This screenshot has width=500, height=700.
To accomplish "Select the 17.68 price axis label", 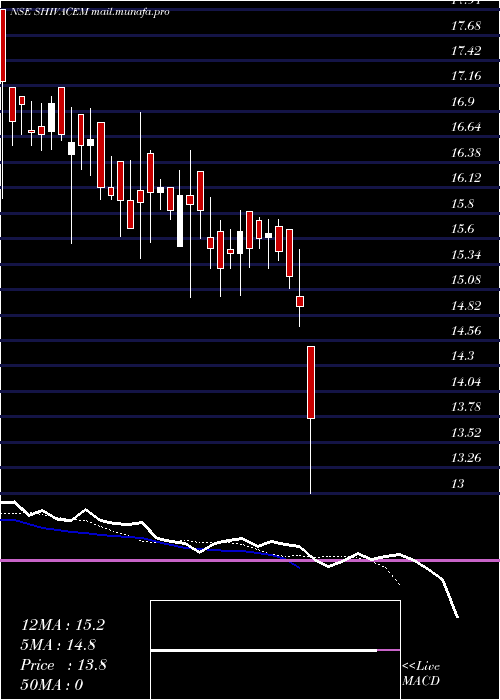I will 466,25.
